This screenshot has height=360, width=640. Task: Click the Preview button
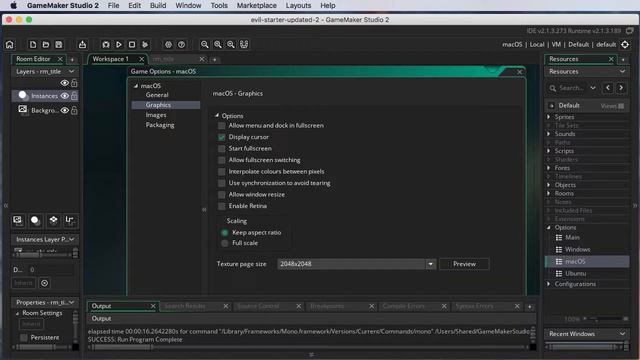(464, 264)
